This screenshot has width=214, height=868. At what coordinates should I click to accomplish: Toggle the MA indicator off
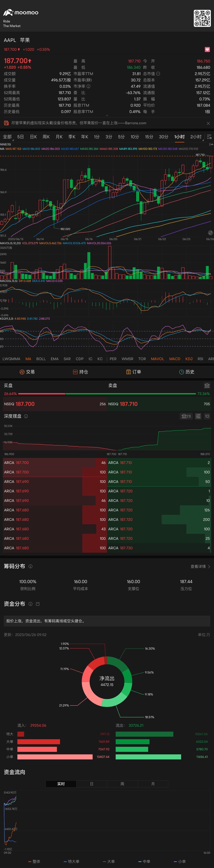point(28,359)
